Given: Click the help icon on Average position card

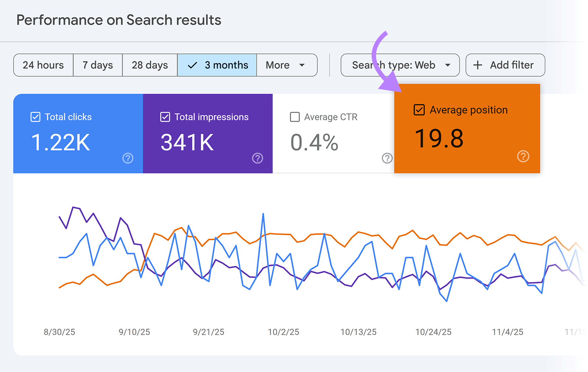Looking at the screenshot, I should [x=523, y=156].
